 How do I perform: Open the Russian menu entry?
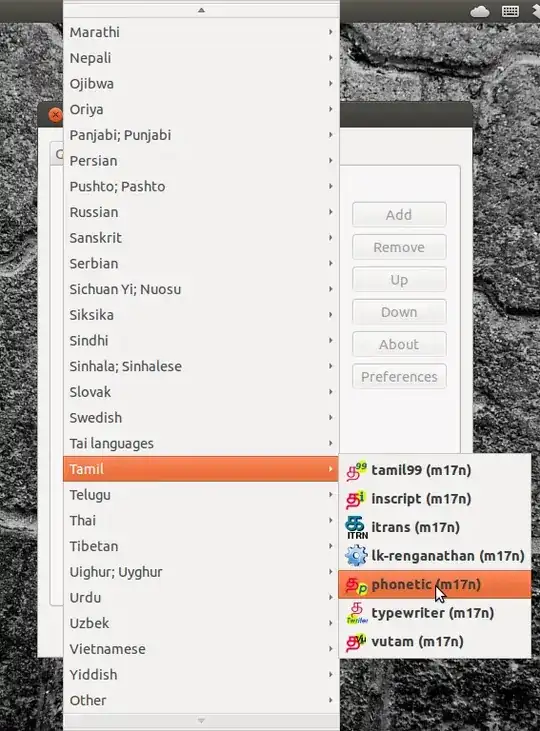click(x=201, y=212)
